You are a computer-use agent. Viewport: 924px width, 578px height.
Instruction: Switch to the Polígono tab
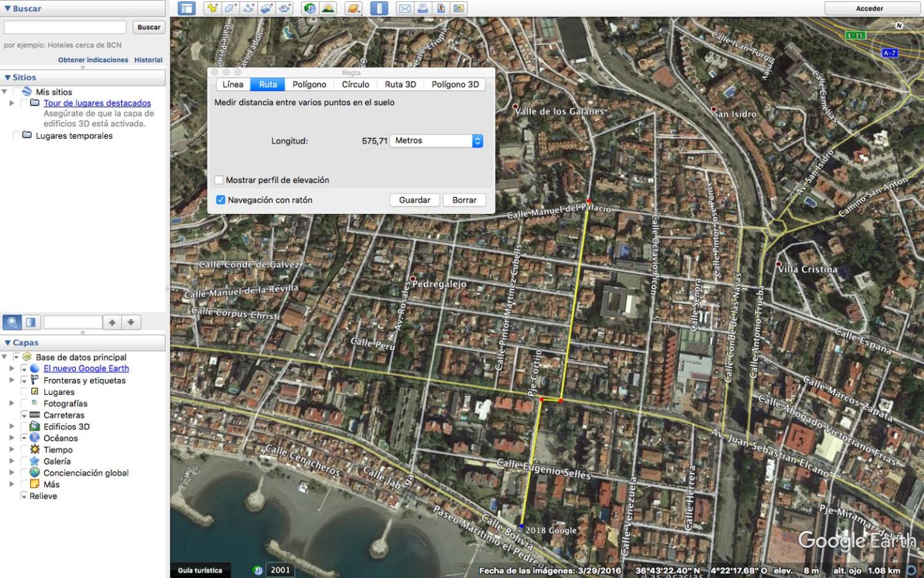click(x=309, y=84)
